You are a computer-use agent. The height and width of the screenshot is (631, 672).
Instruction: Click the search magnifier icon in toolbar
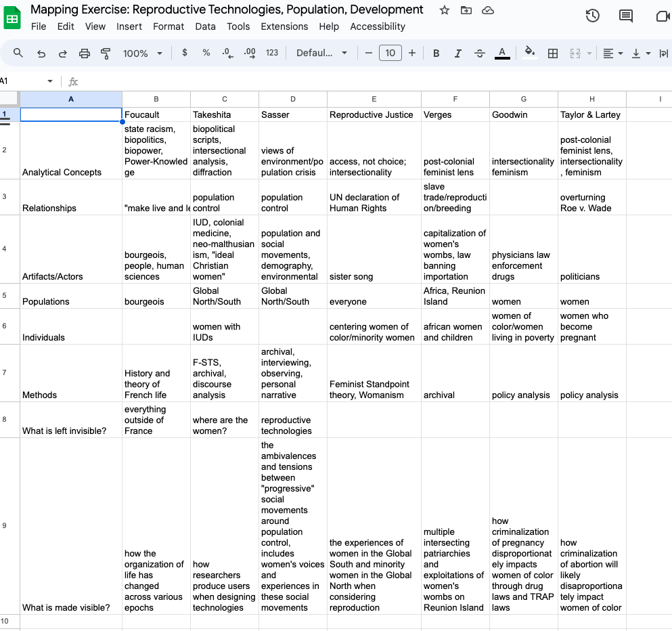tap(18, 53)
